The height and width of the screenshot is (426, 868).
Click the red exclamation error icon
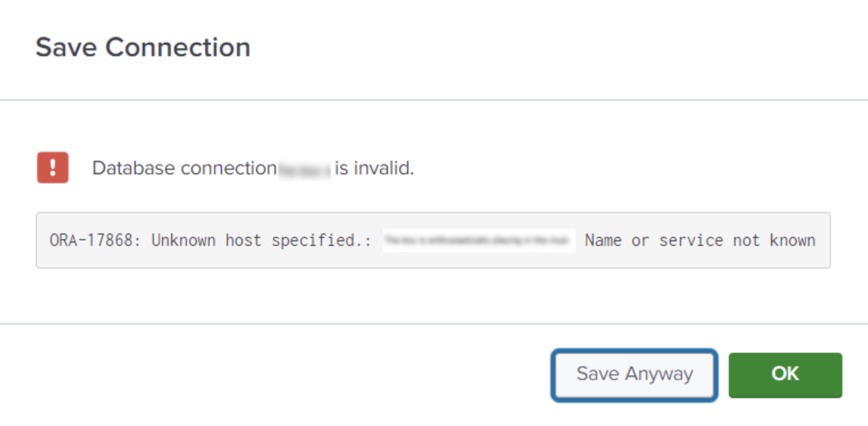[x=53, y=168]
